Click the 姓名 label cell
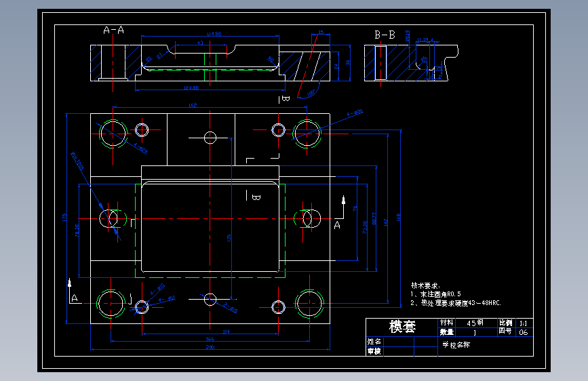This screenshot has width=588, height=381. (x=374, y=341)
